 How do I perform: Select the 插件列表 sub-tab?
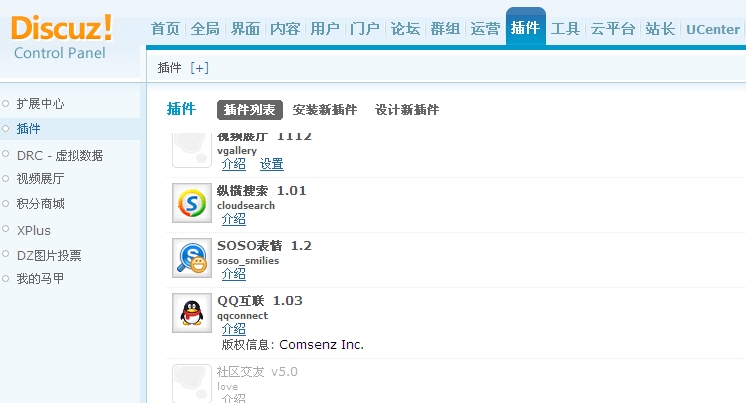pyautogui.click(x=250, y=110)
